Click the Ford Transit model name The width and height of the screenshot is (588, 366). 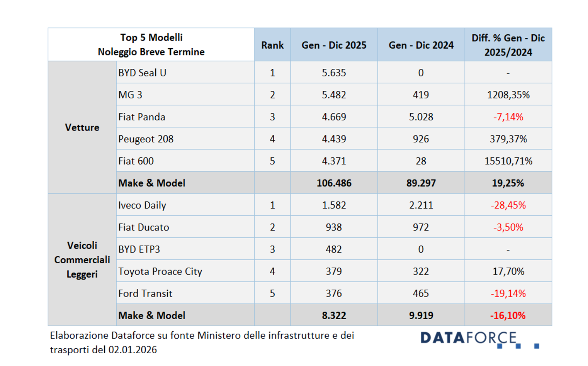coord(145,293)
